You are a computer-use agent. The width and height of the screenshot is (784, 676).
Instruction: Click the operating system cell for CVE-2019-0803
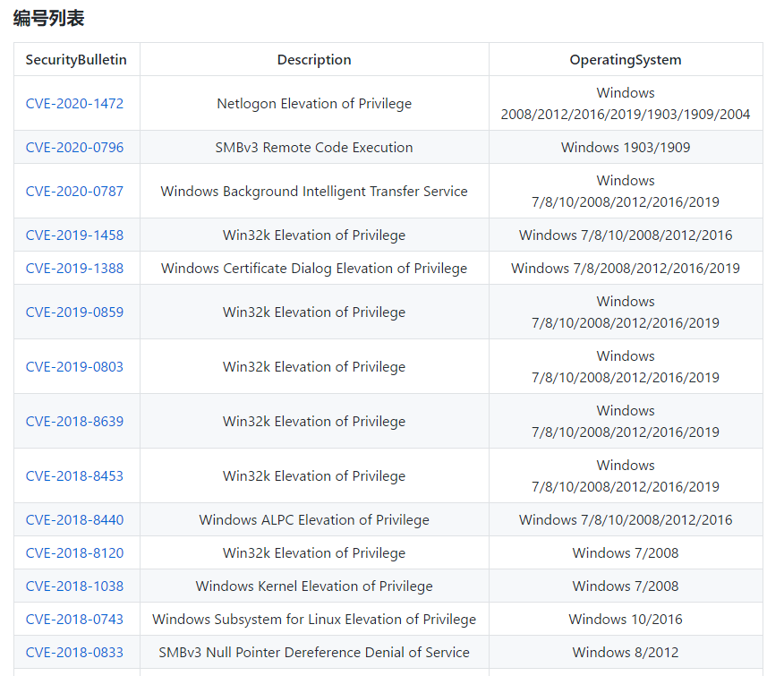point(626,367)
